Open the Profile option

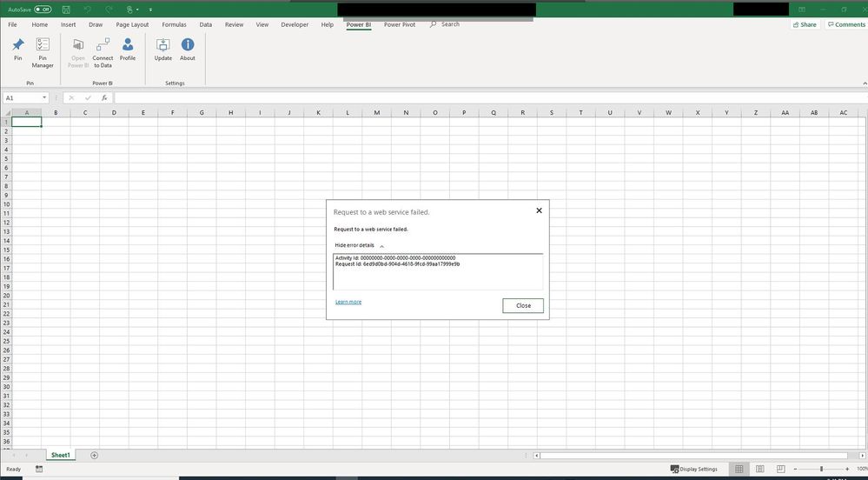128,50
